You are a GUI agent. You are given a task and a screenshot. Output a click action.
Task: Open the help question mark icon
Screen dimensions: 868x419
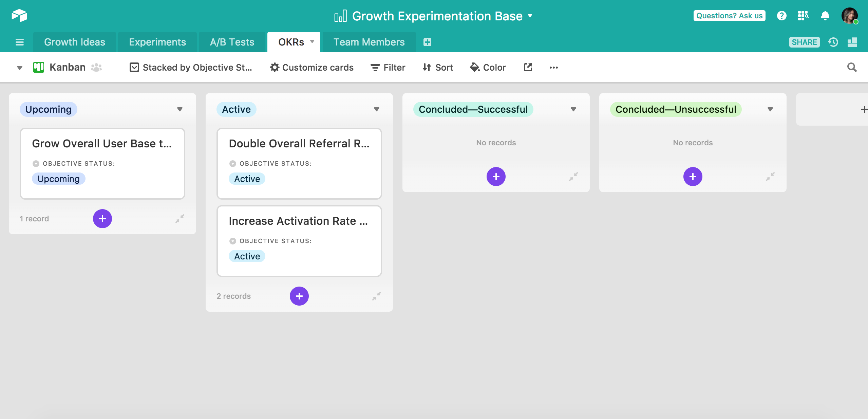tap(781, 16)
